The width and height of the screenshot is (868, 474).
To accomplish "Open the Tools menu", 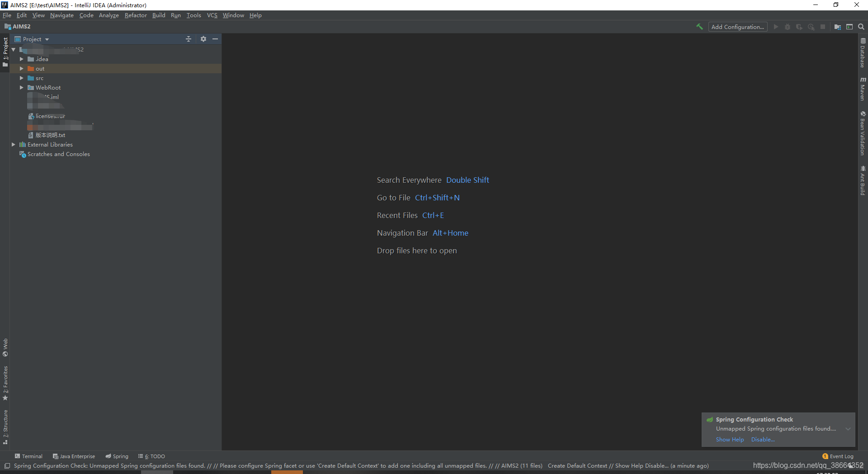I will pyautogui.click(x=193, y=15).
